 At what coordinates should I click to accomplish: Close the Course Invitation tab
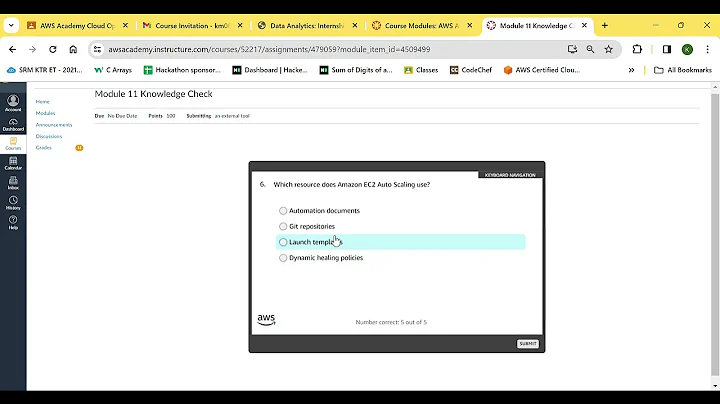pos(240,26)
